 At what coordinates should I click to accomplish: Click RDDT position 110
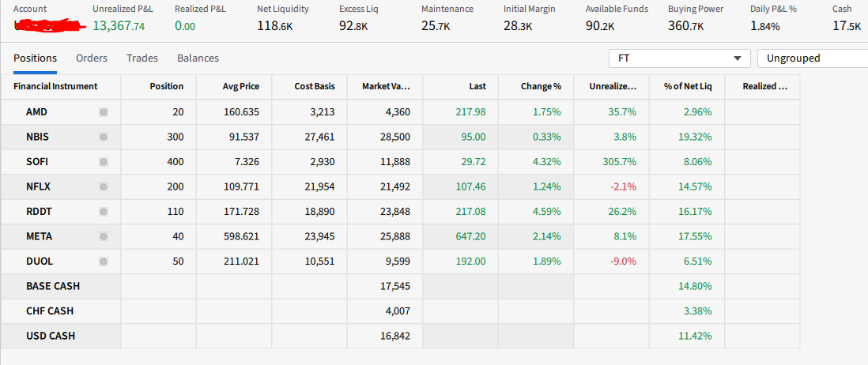[175, 212]
